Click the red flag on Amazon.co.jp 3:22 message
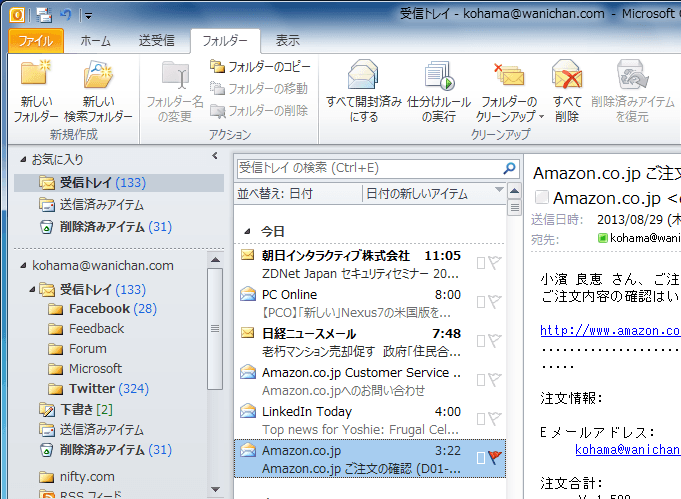 [x=495, y=457]
